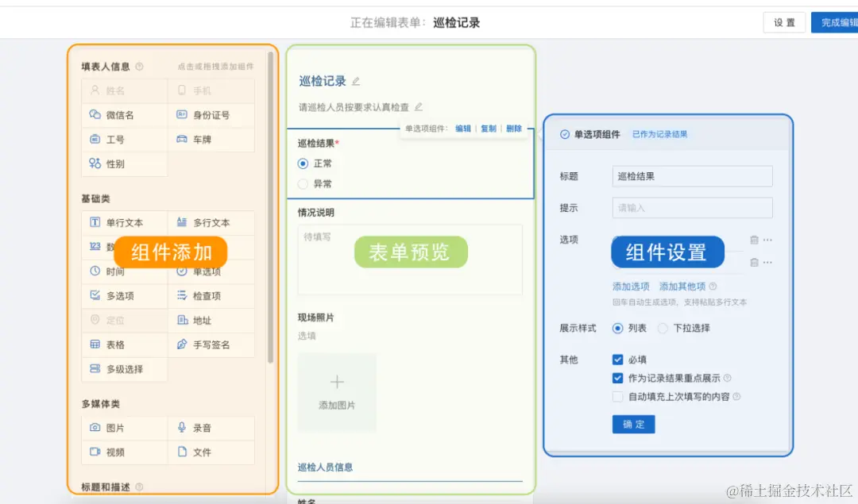This screenshot has width=858, height=504.
Task: Open help icon beside 作为记录结果重点展示
Action: (x=727, y=378)
